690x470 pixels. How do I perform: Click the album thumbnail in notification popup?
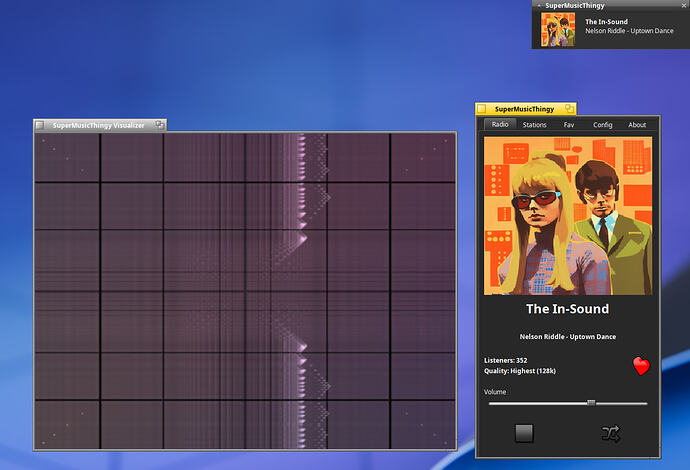558,29
